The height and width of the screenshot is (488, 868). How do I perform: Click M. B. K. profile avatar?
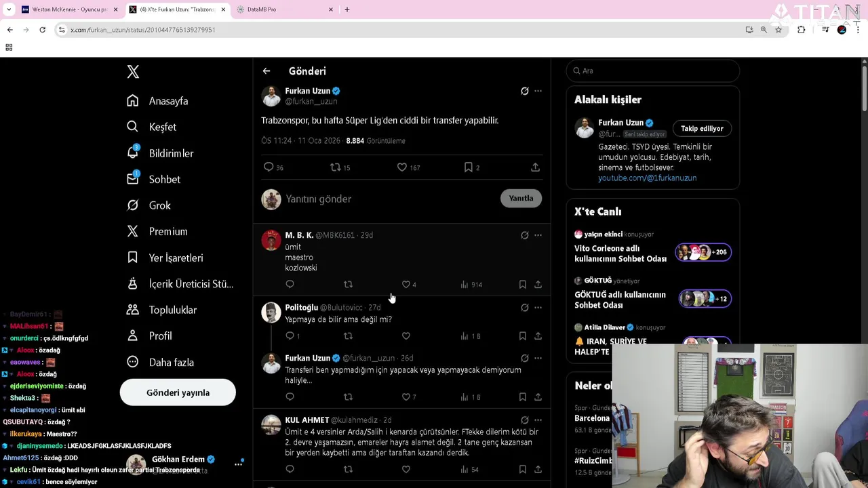pos(271,240)
